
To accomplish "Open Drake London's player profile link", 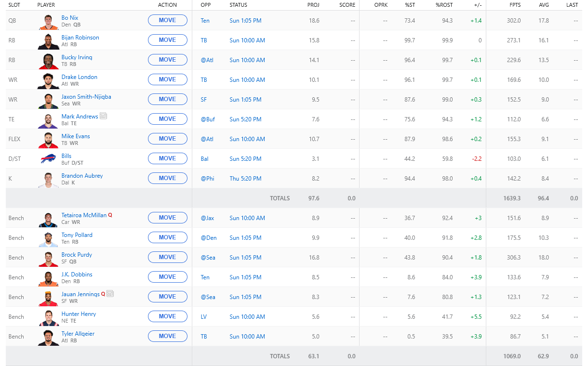I will [x=79, y=77].
